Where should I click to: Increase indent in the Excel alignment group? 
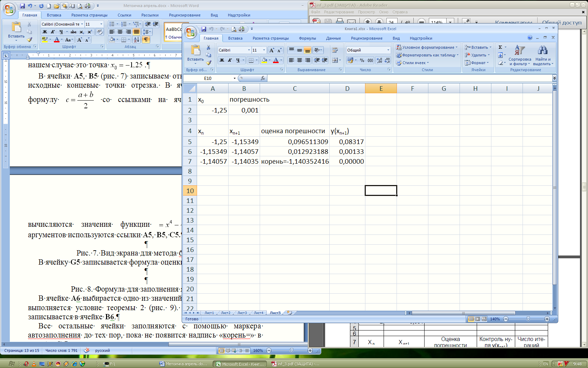[x=325, y=60]
